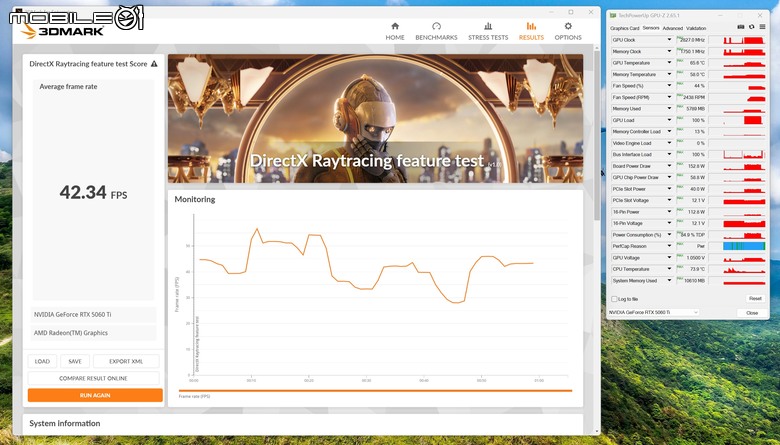Click MAX indicator on GPU Clock reading
Viewport: 780px width, 445px height.
pyautogui.click(x=680, y=38)
